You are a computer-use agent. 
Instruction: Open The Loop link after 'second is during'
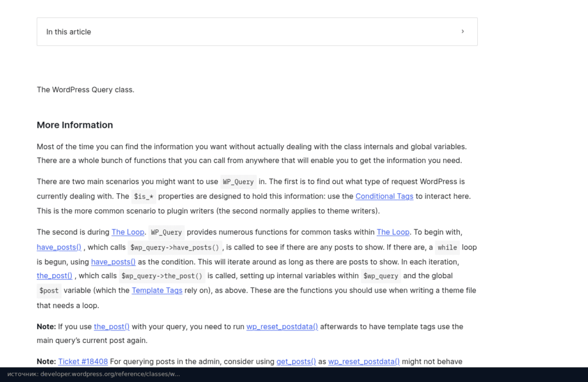[x=127, y=232]
